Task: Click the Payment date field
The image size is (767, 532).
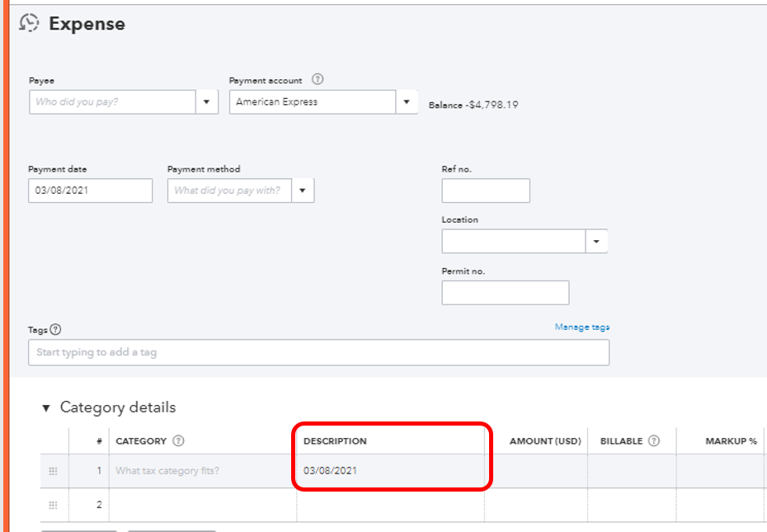Action: tap(90, 191)
